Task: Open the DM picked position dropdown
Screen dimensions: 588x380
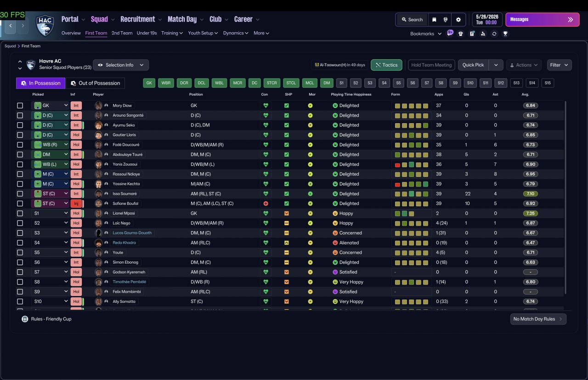Action: (50, 154)
